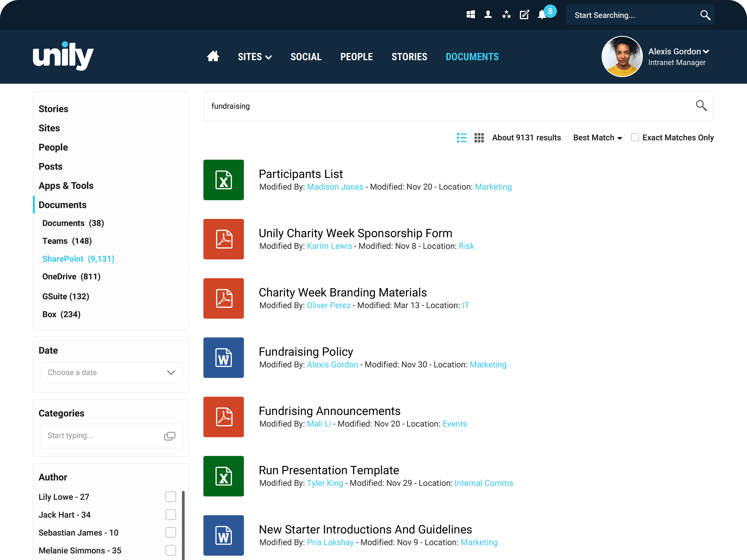Open the SITES navigation dropdown
The width and height of the screenshot is (747, 560).
click(x=254, y=56)
